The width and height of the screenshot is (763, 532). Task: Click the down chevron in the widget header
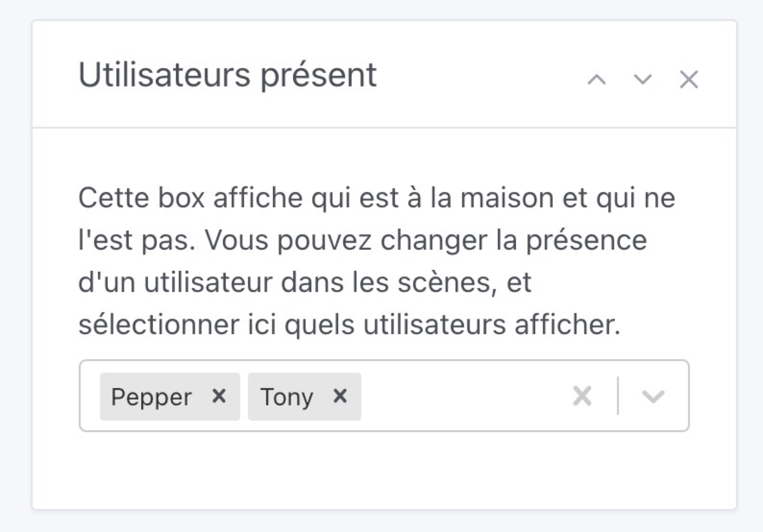641,80
